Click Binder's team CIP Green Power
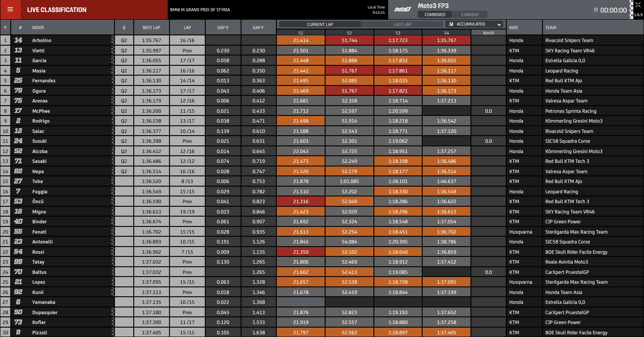The image size is (644, 337). coord(563,222)
